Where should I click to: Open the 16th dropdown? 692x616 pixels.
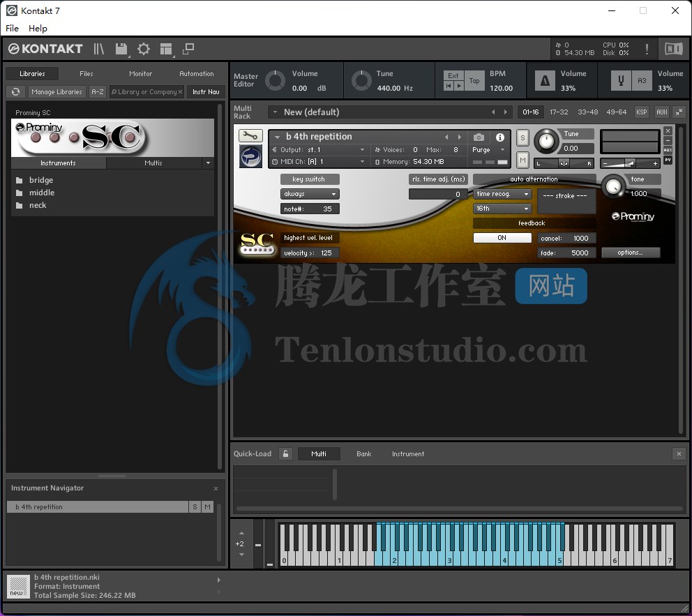pyautogui.click(x=502, y=209)
